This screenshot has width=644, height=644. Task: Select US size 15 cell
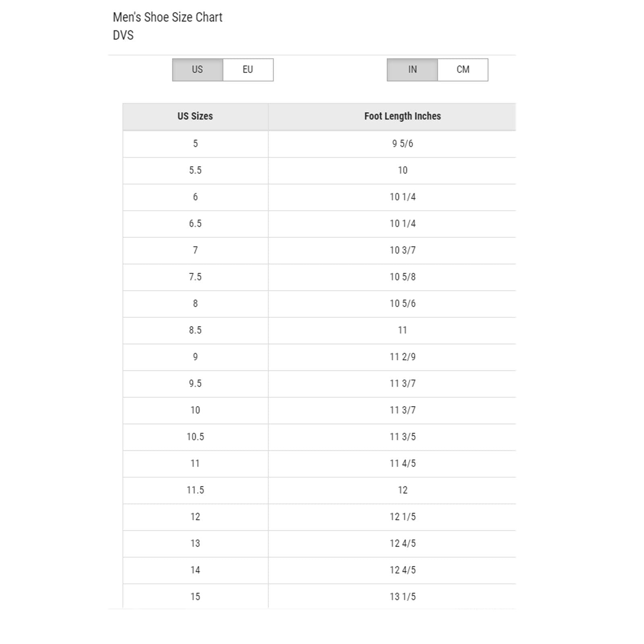(195, 597)
